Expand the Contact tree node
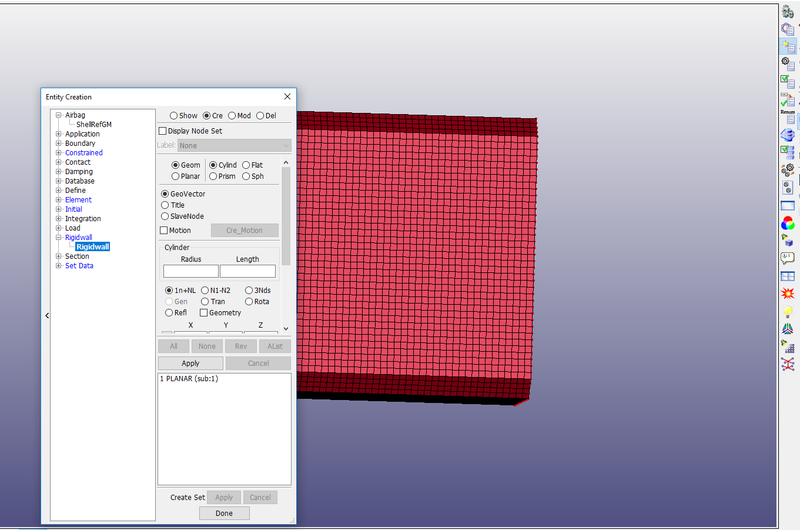Image resolution: width=800 pixels, height=530 pixels. click(x=59, y=162)
